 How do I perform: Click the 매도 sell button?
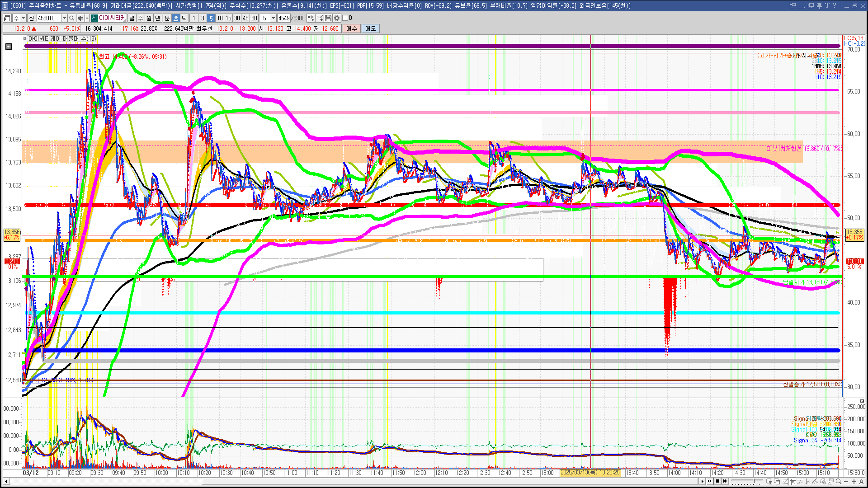(x=370, y=28)
